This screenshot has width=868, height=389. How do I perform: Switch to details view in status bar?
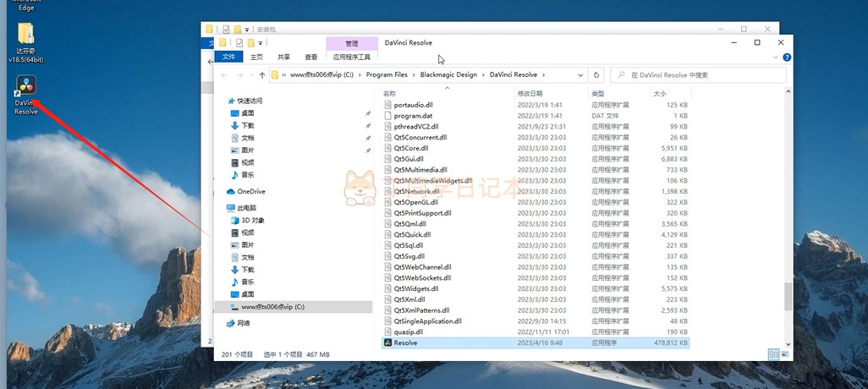click(773, 353)
